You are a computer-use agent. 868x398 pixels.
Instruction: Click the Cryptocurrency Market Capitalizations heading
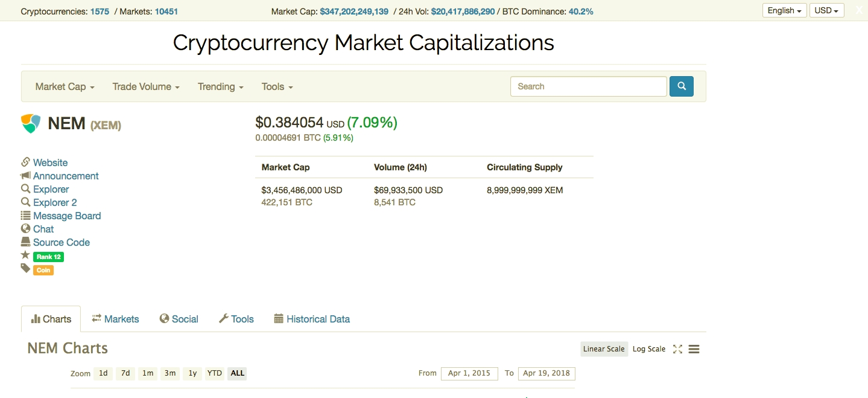pos(364,42)
